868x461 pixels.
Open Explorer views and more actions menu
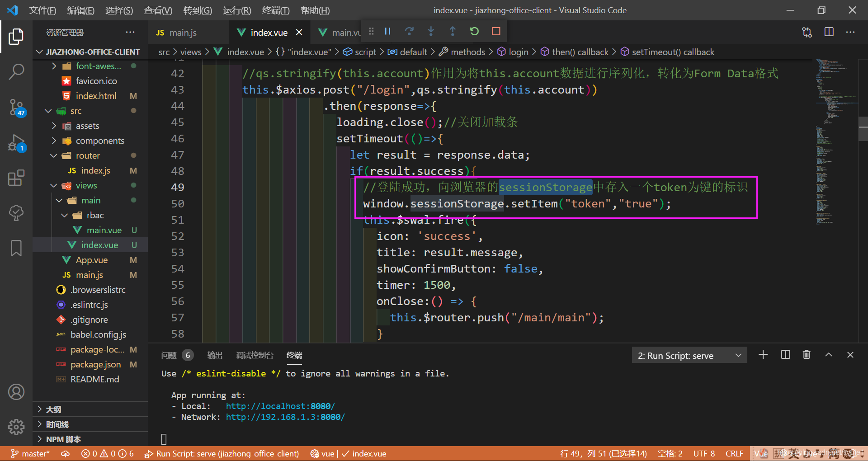[130, 32]
